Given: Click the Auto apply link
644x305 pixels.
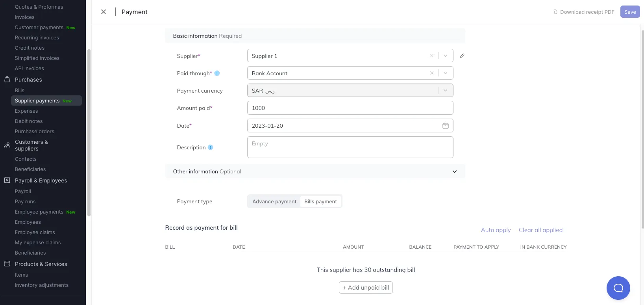Looking at the screenshot, I should coord(496,230).
